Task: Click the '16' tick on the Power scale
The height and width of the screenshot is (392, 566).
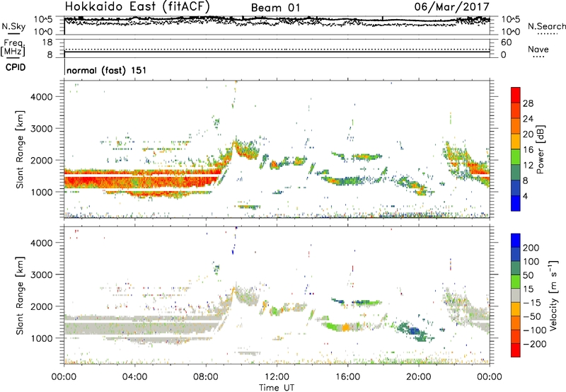Action: 528,150
